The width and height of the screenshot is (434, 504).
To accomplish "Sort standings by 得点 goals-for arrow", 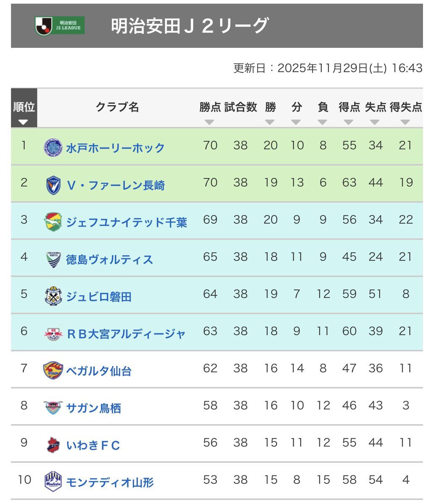I will pos(349,122).
